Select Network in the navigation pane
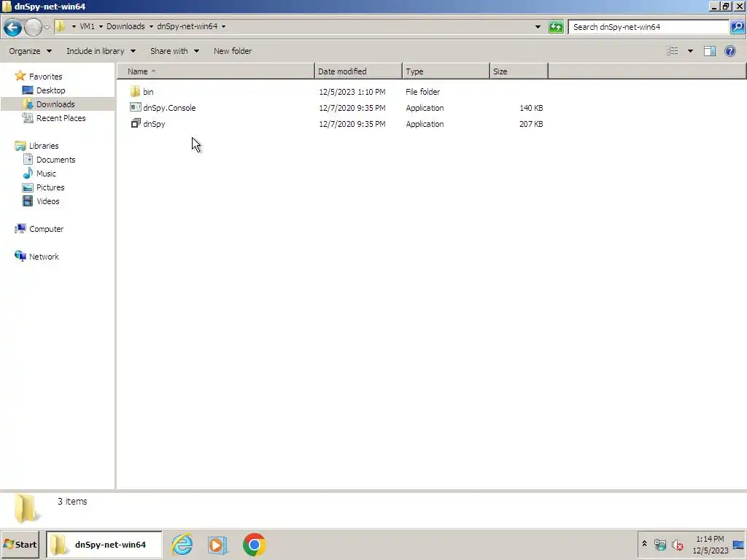Screen dimensions: 747x560 (x=44, y=257)
